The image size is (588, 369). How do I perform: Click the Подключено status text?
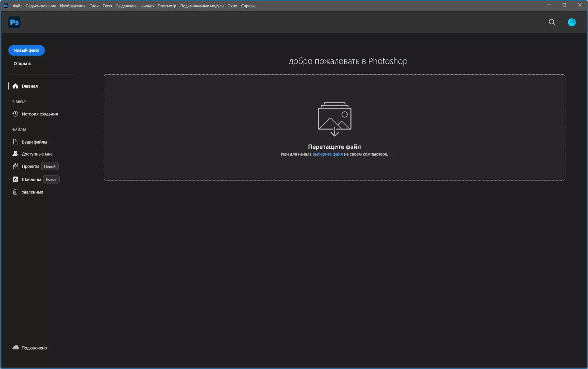(34, 348)
